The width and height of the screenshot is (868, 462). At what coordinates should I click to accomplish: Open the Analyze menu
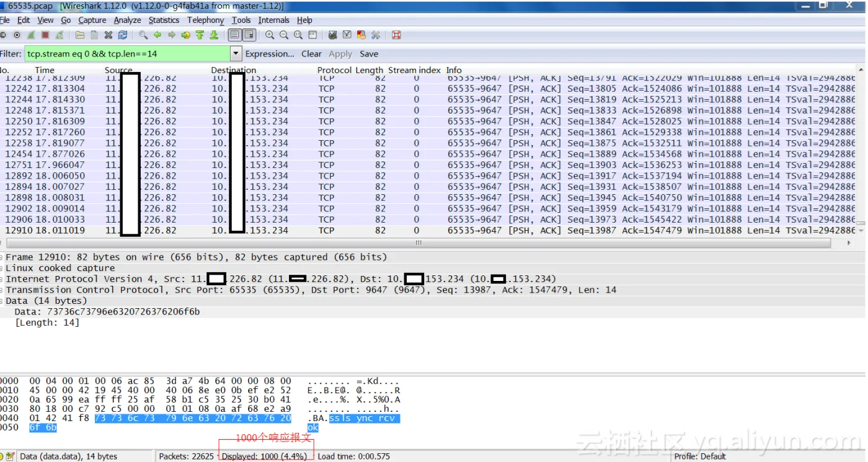pyautogui.click(x=127, y=20)
